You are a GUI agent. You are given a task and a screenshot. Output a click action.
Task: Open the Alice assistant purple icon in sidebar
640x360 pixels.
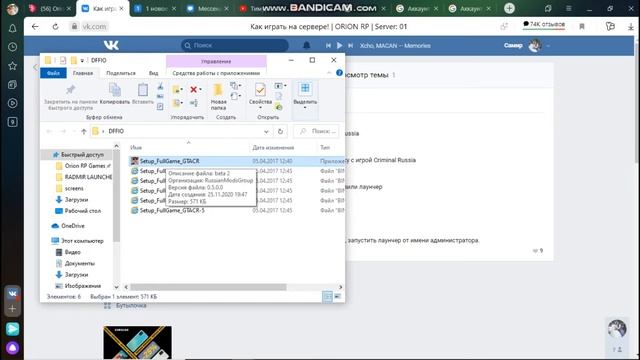coord(13,348)
